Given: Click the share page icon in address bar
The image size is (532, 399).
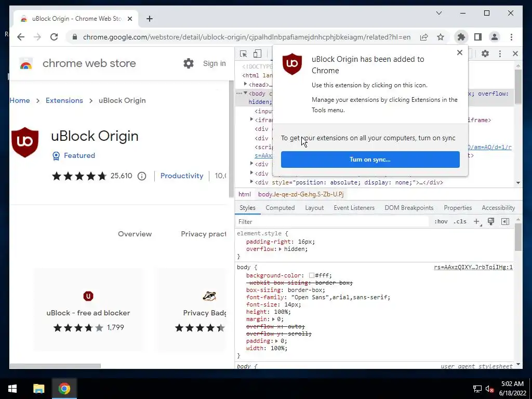Looking at the screenshot, I should click(424, 37).
